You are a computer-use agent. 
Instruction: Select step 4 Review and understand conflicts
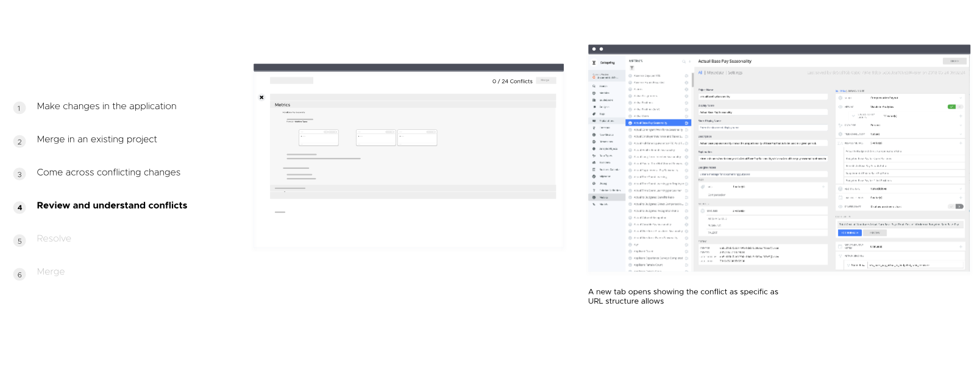pos(112,206)
